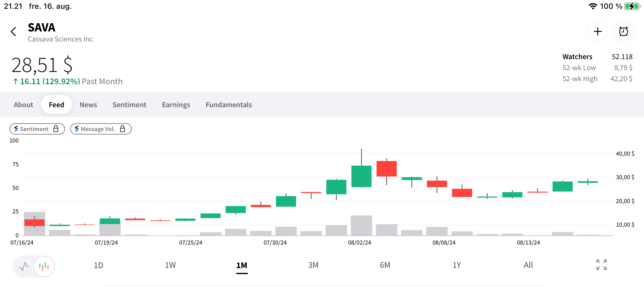
Task: Open the Earnings tab
Action: pyautogui.click(x=176, y=105)
